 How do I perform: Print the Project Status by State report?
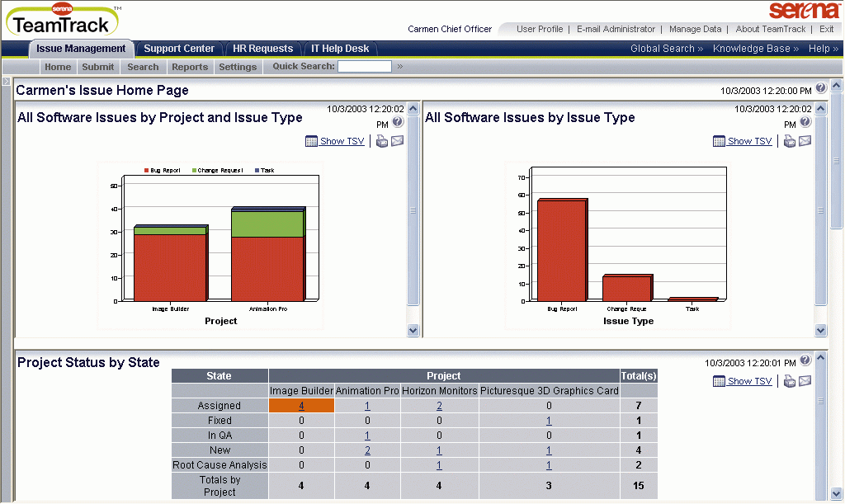790,381
